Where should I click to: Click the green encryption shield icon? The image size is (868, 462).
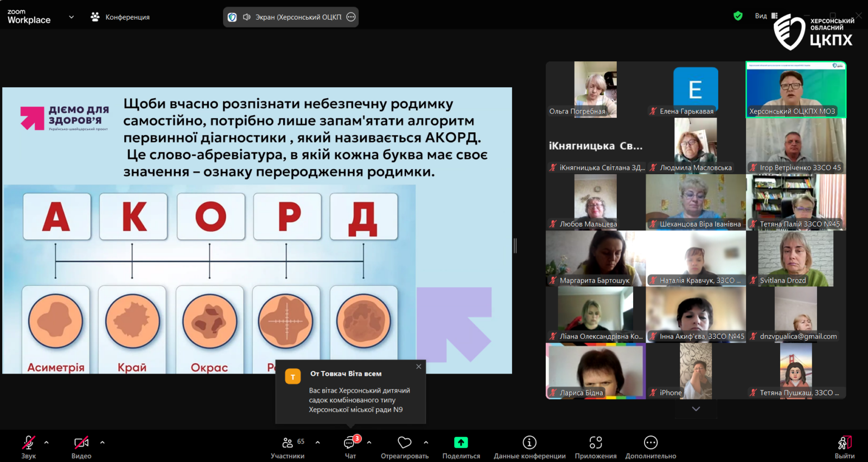point(738,16)
